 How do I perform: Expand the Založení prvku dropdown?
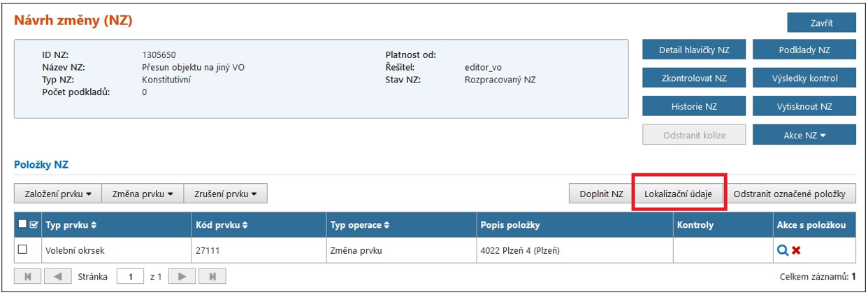click(x=58, y=194)
